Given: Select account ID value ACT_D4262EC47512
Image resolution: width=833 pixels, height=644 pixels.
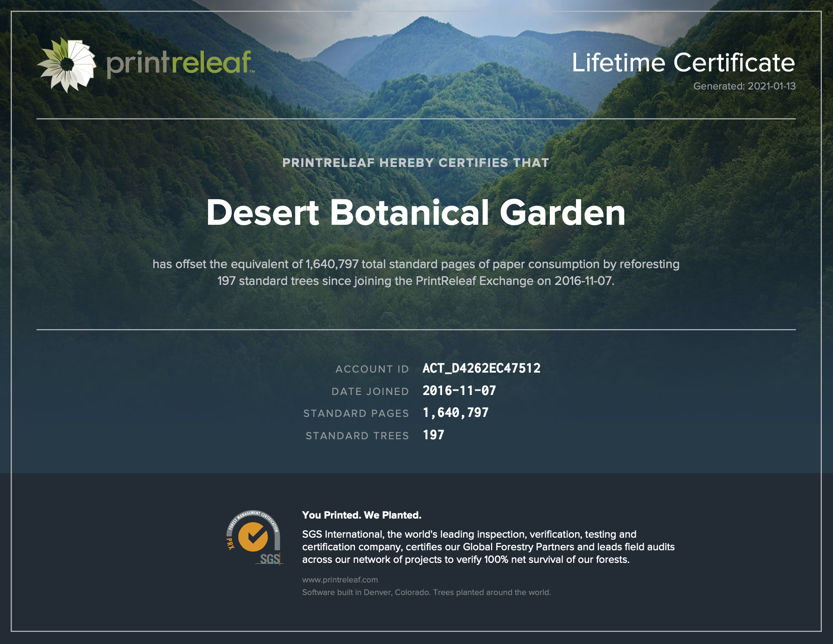Looking at the screenshot, I should click(481, 368).
